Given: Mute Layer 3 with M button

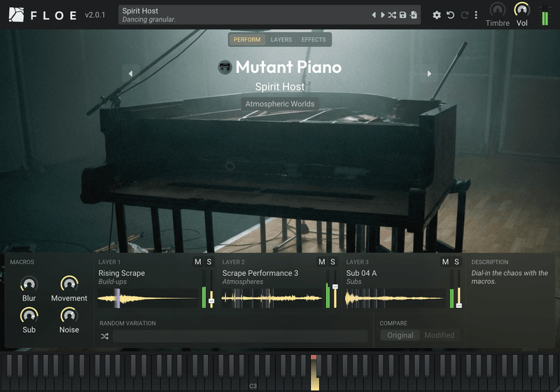Looking at the screenshot, I should tap(445, 262).
